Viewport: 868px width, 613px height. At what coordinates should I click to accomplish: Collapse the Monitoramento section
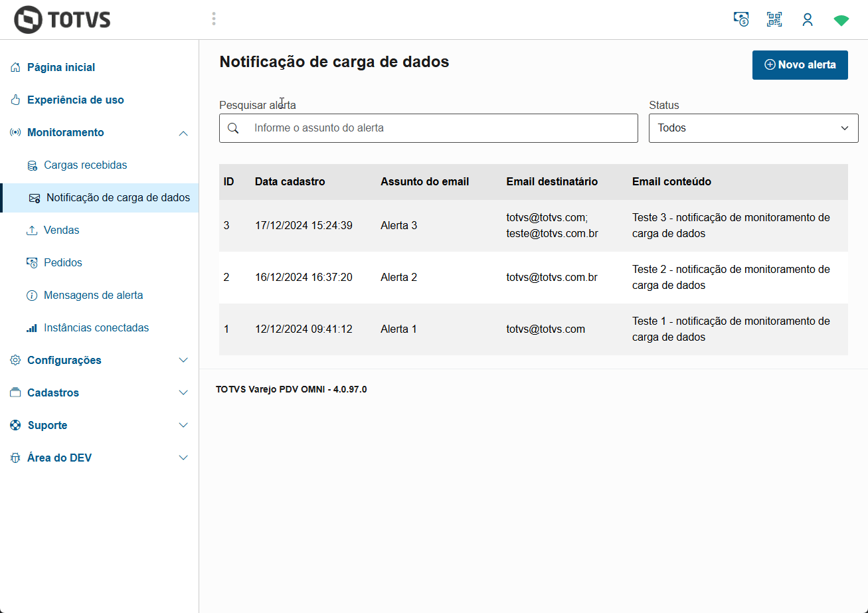click(183, 132)
